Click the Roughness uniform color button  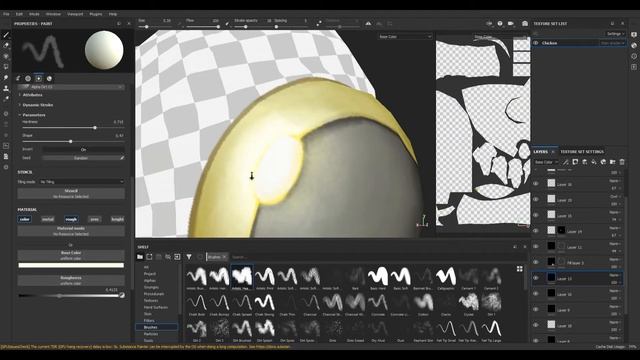point(71,280)
